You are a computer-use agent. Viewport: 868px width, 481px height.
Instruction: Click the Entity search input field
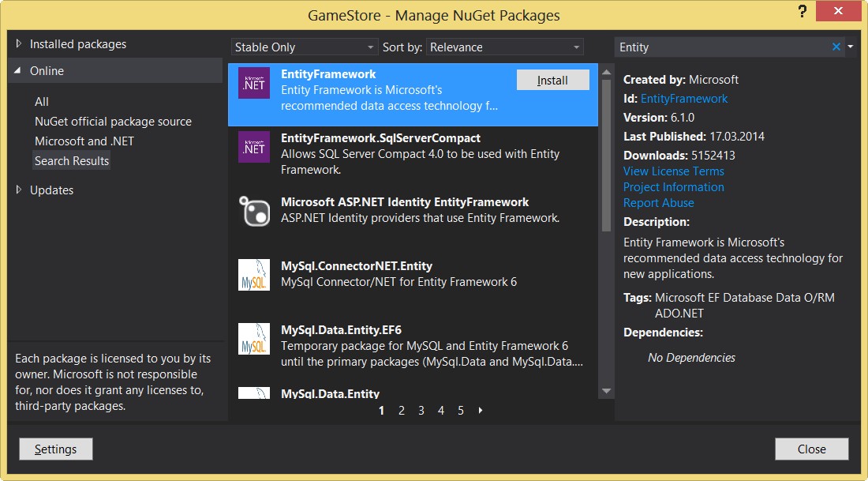(x=722, y=47)
